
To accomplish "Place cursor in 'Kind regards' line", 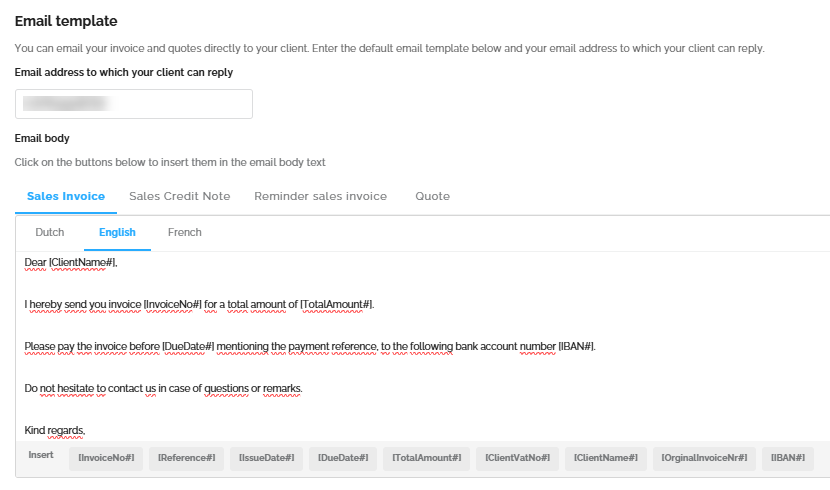I will tap(55, 430).
